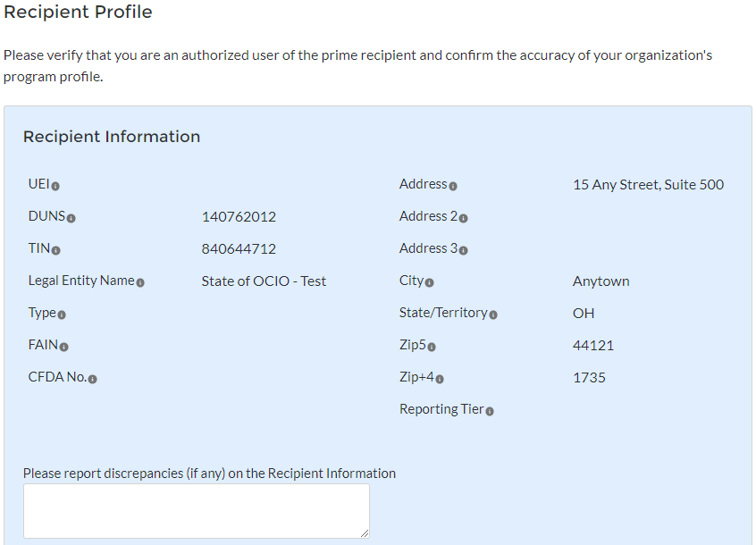This screenshot has height=545, width=756.
Task: Click the text area resize handle
Action: pos(364,532)
